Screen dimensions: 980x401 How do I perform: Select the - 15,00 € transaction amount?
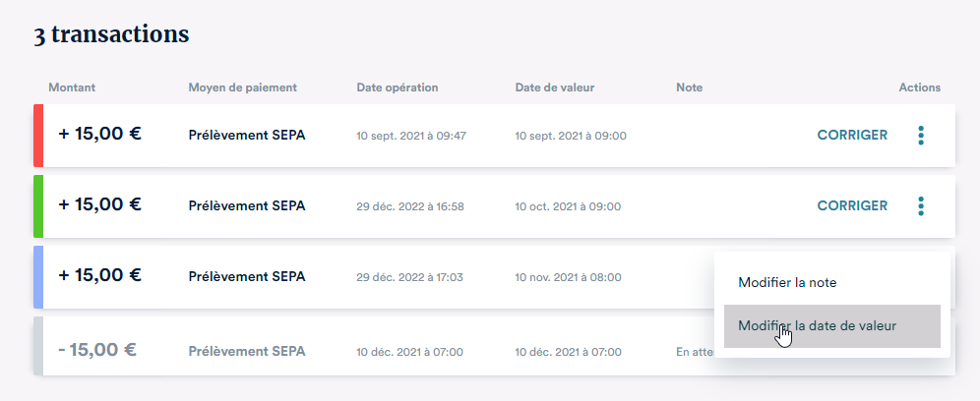coord(96,349)
